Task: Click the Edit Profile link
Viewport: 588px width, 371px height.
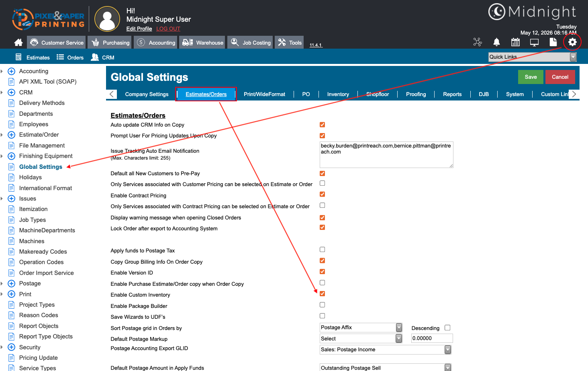Action: pyautogui.click(x=139, y=29)
